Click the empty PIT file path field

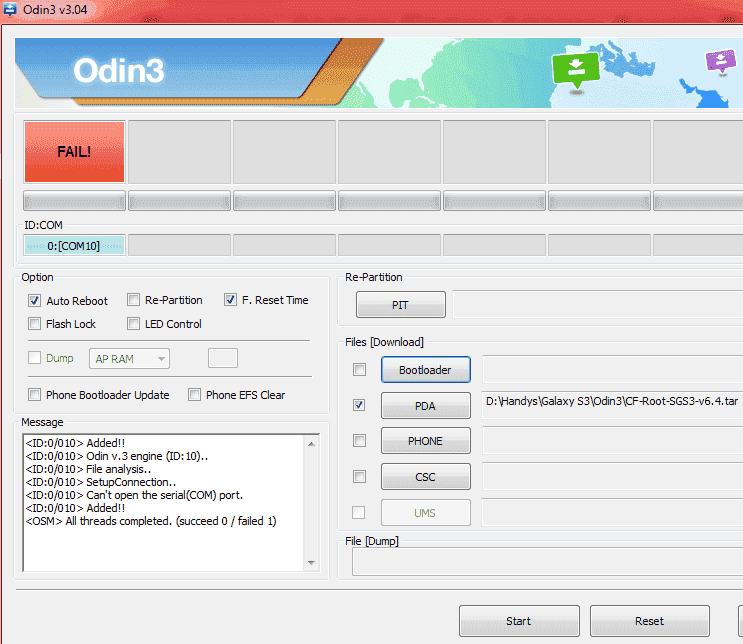click(598, 304)
